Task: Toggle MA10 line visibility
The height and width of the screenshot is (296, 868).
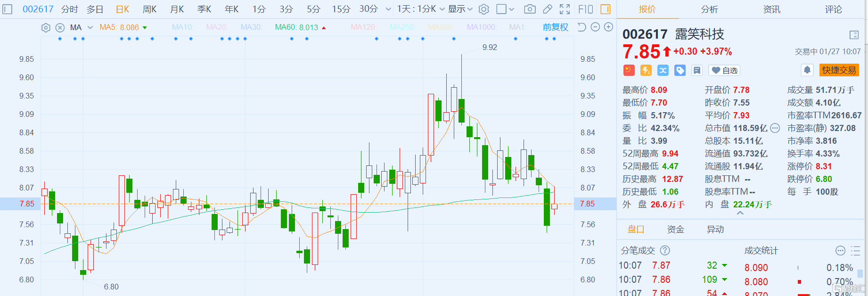Action: (183, 27)
